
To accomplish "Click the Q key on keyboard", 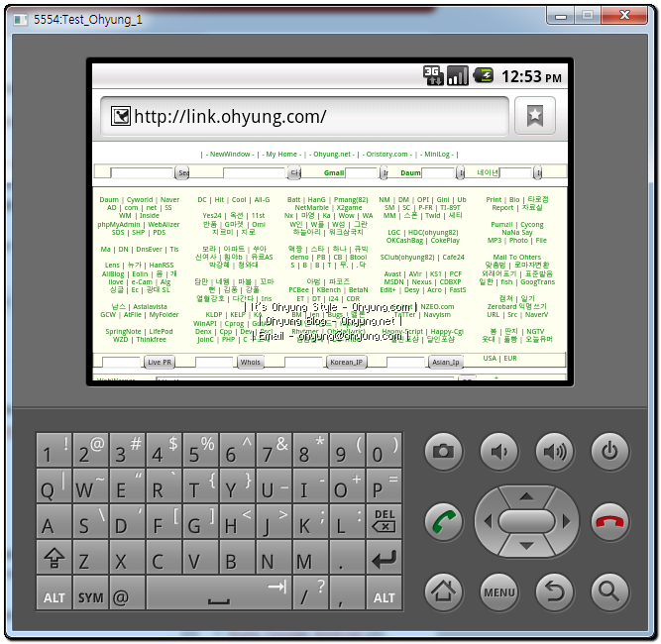I will pos(54,485).
